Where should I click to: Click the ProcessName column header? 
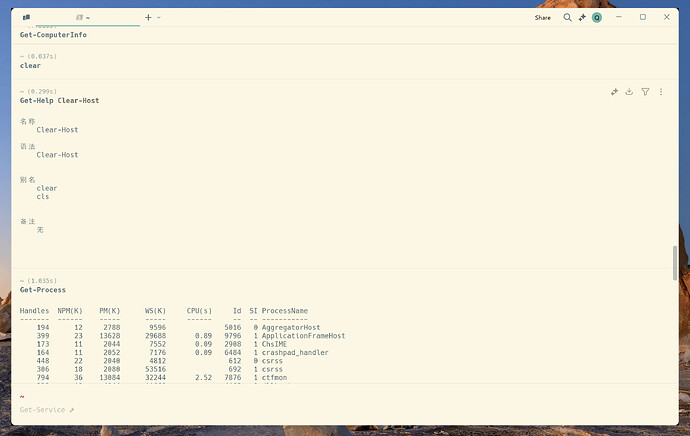click(x=285, y=311)
